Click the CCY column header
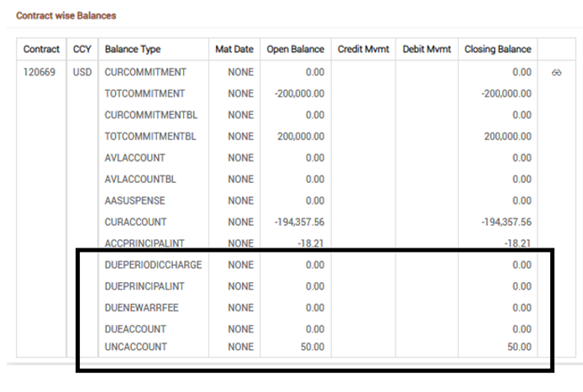 click(x=82, y=49)
